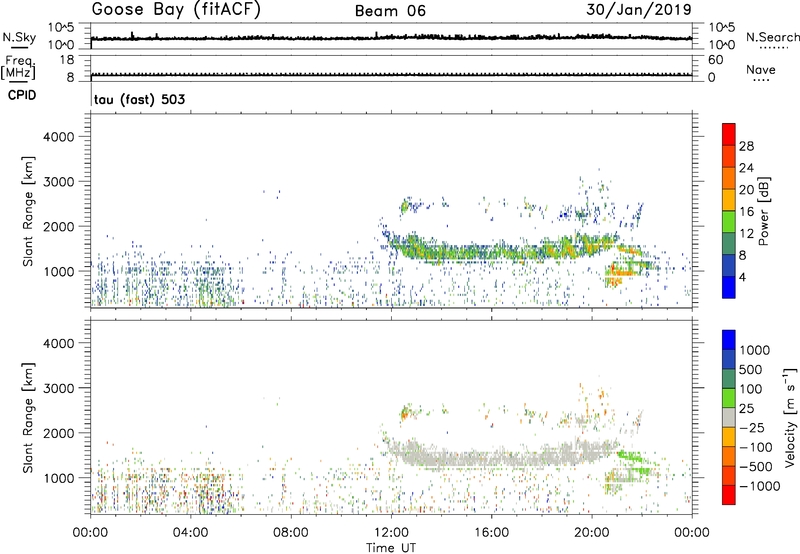Click the '60' tick on Nave axis
Viewport: 800px width, 554px height.
pos(716,60)
